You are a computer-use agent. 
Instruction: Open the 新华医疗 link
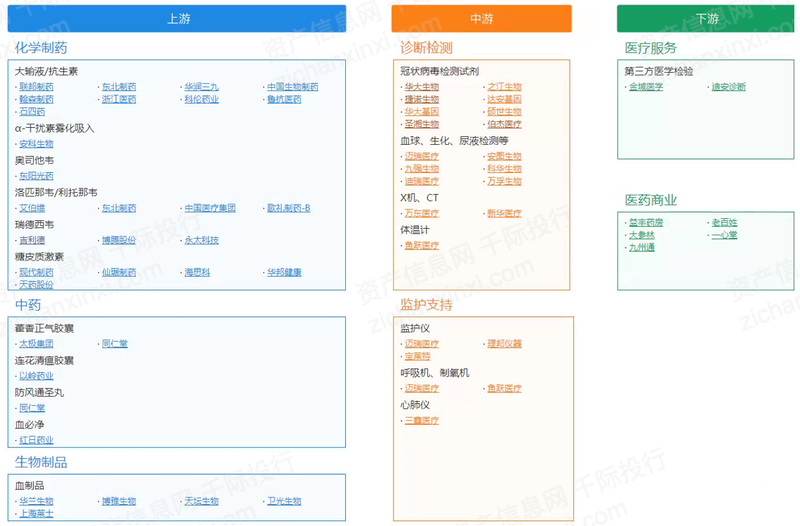505,214
